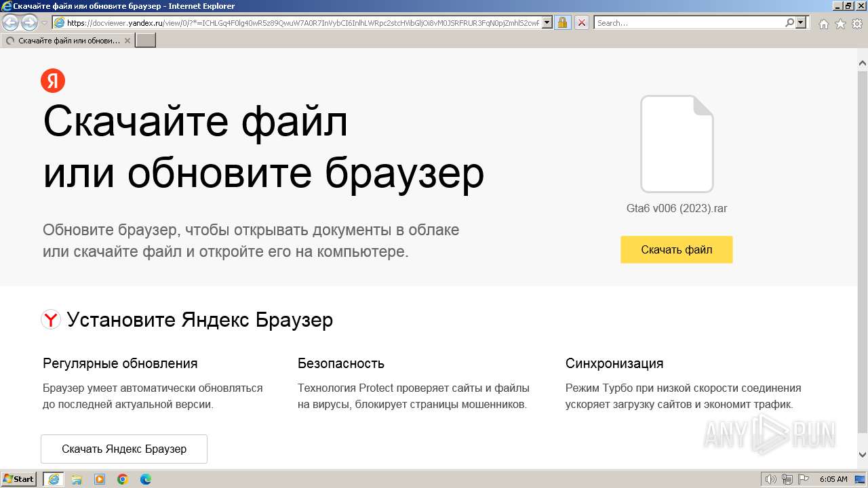Expand the address bar autocomplete dropdown
The width and height of the screenshot is (868, 488).
point(547,22)
